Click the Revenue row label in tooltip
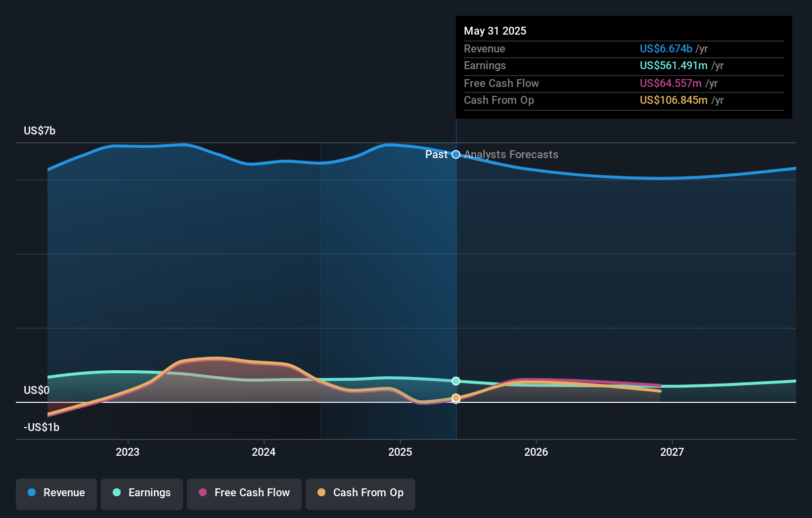This screenshot has width=812, height=518. (x=485, y=48)
